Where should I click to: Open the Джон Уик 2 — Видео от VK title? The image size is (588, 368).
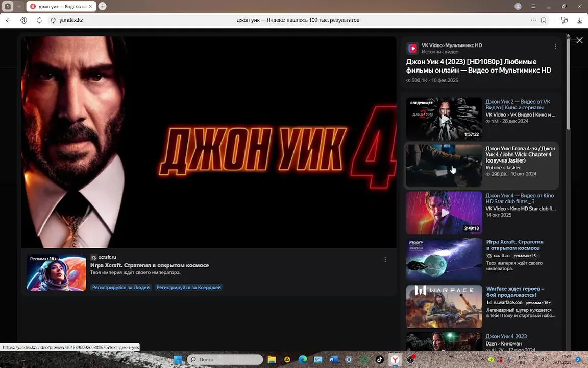[518, 104]
